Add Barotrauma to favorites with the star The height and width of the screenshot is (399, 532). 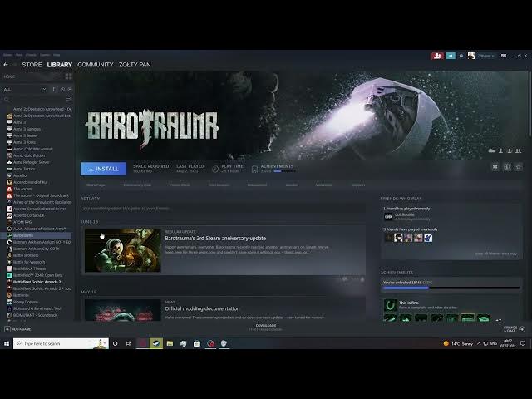[x=519, y=167]
